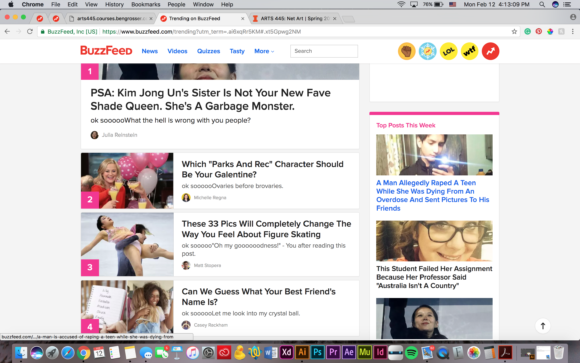Open the People menu
The width and height of the screenshot is (580, 363).
176,4
